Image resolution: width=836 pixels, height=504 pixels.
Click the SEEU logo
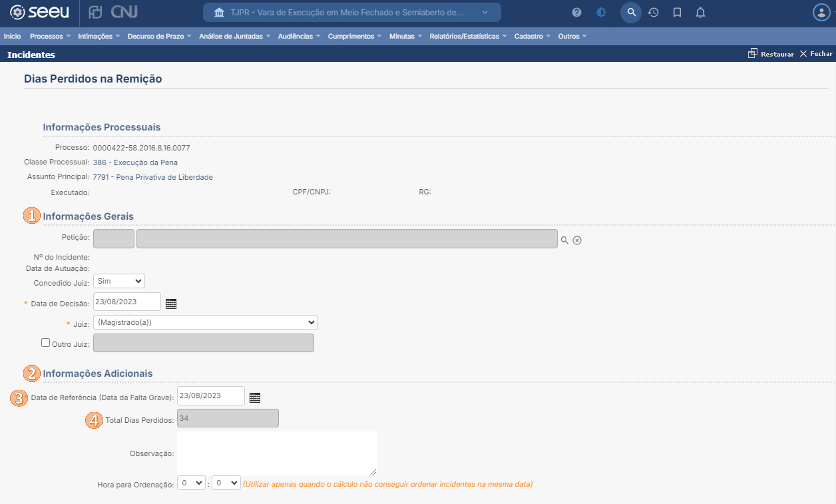pyautogui.click(x=39, y=12)
